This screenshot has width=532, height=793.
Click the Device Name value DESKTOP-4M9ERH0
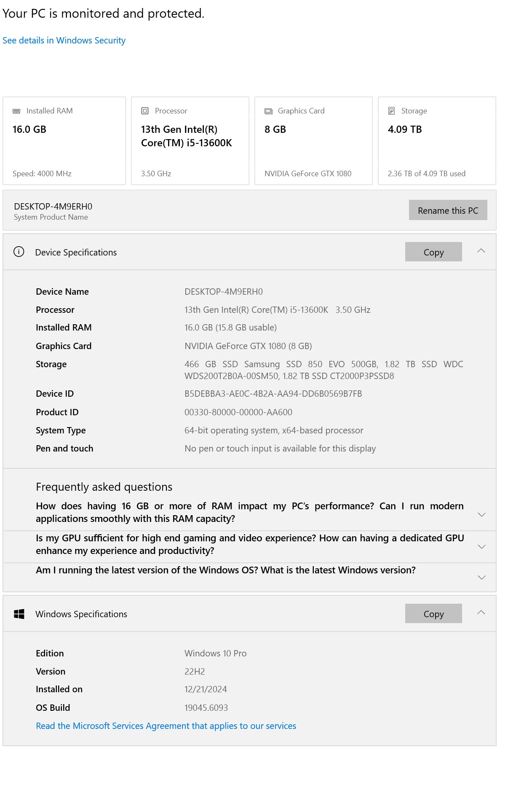[224, 292]
